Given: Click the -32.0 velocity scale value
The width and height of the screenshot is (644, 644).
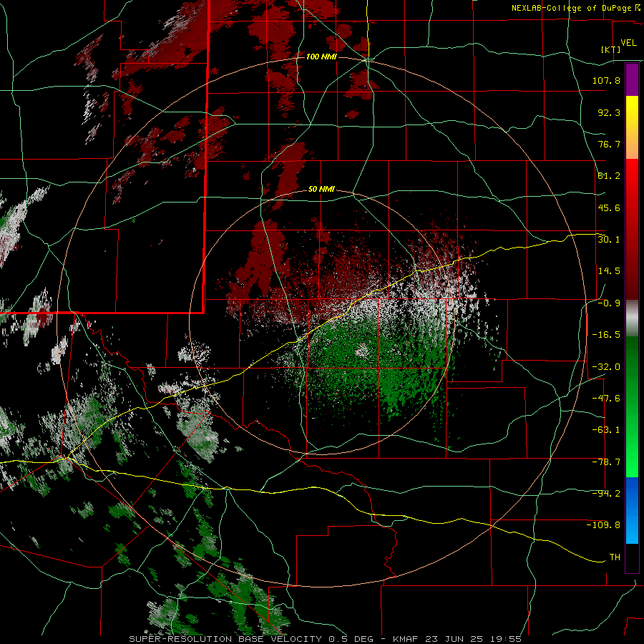Looking at the screenshot, I should [x=606, y=367].
